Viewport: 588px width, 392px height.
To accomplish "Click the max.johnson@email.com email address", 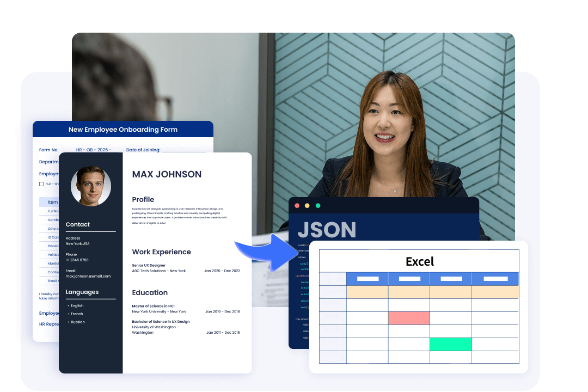I will (88, 277).
